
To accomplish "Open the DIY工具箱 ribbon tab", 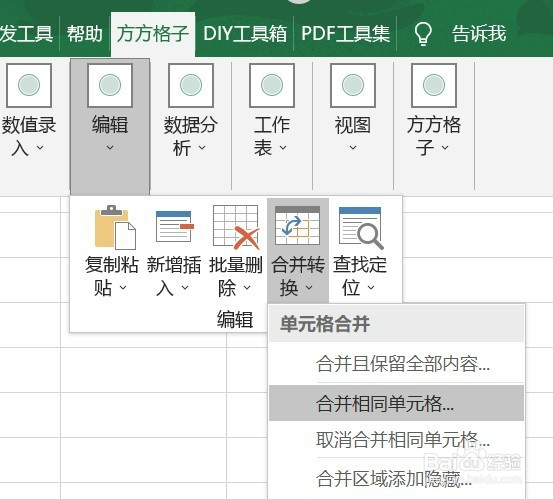I will point(245,34).
